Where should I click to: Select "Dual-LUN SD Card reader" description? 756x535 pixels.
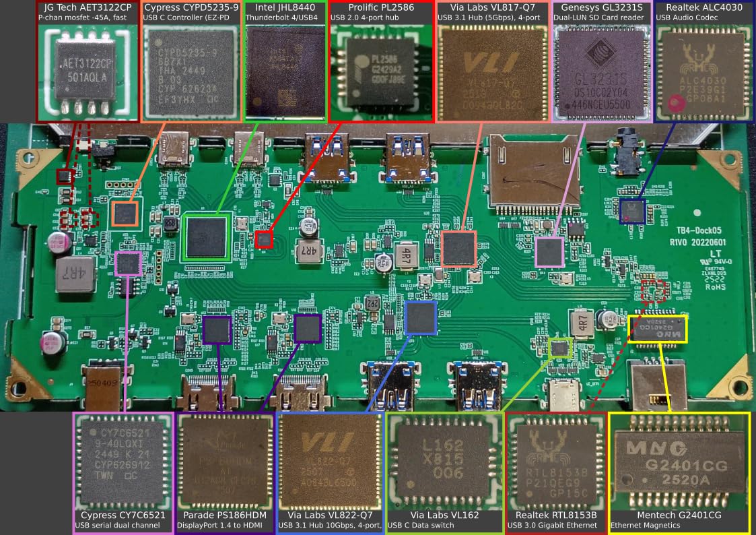[x=598, y=18]
